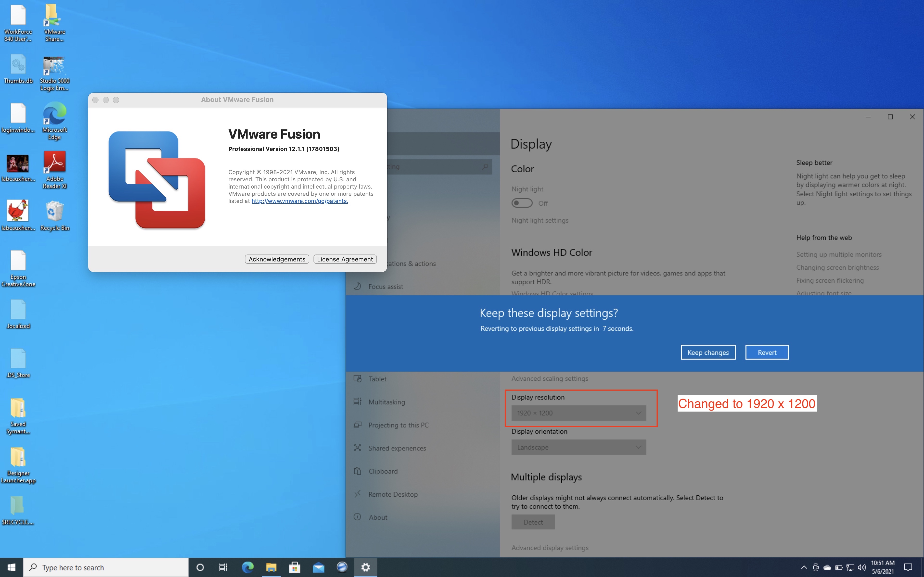The image size is (924, 577).
Task: Show hidden icons tray chevron
Action: point(804,567)
